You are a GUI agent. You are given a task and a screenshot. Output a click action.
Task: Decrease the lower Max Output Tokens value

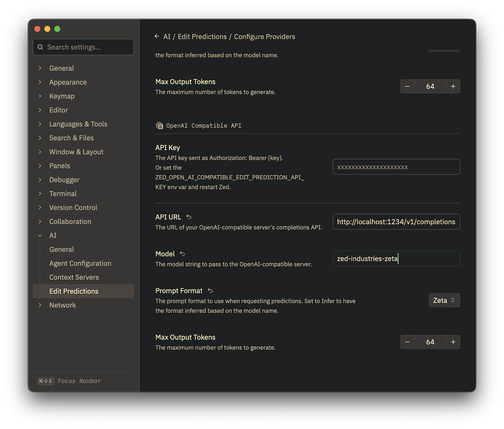[x=407, y=342]
